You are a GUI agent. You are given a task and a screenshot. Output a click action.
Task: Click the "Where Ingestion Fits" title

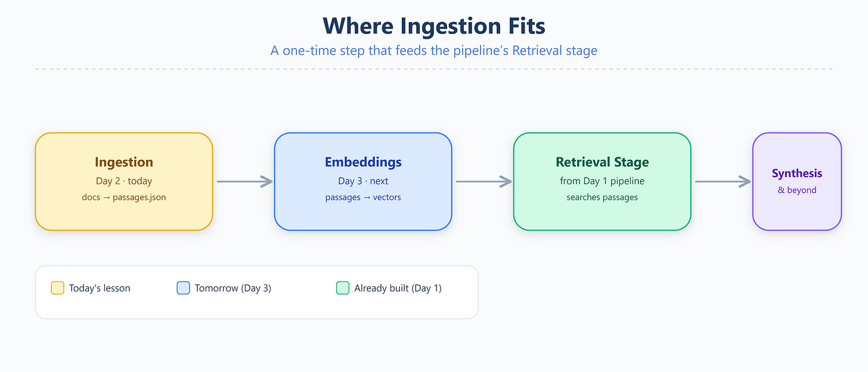(x=434, y=26)
